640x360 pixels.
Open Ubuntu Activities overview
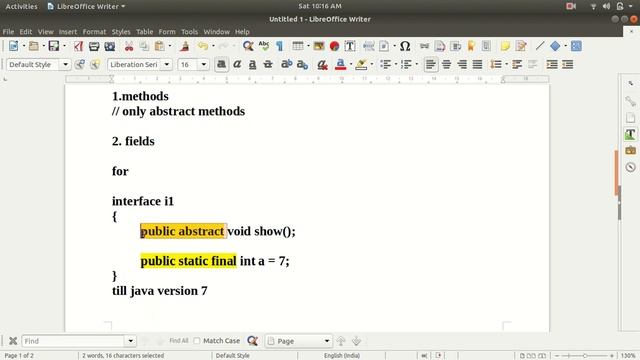click(21, 7)
